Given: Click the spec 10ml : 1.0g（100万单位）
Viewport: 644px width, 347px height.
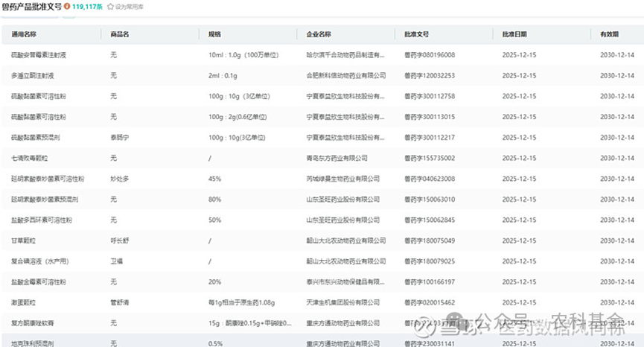Looking at the screenshot, I should tap(243, 55).
